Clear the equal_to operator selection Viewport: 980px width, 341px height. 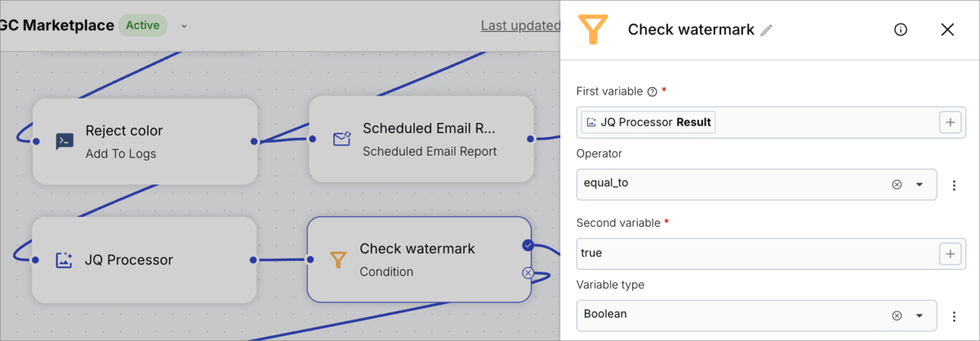pos(897,184)
